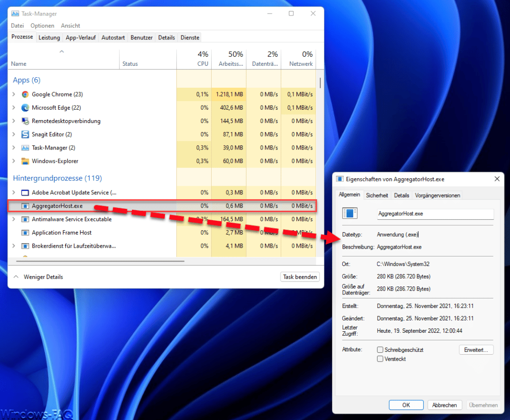Click the Erweitert... button
510x420 pixels.
(x=476, y=350)
